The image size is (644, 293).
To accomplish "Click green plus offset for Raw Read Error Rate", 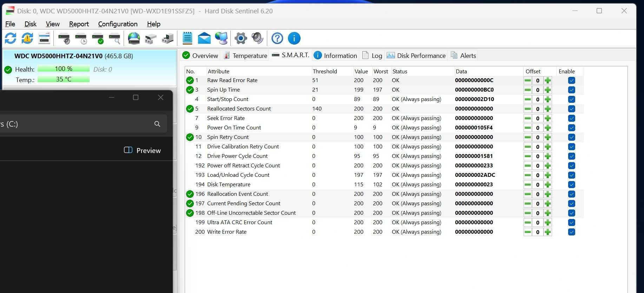I will click(x=547, y=80).
